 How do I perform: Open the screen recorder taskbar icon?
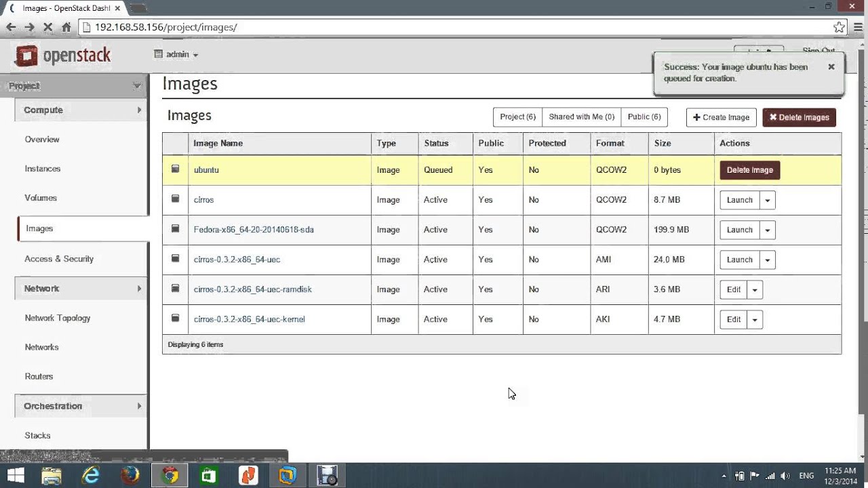[327, 476]
